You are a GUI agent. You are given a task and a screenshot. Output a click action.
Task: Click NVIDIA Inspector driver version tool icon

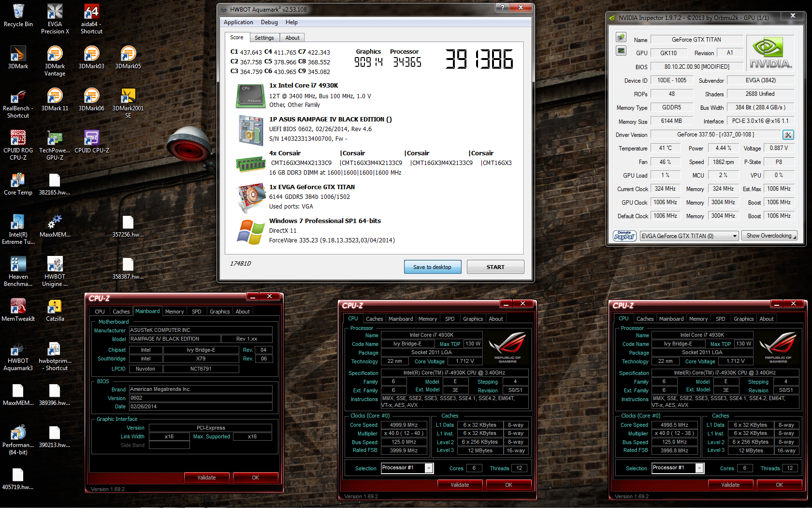click(x=788, y=135)
